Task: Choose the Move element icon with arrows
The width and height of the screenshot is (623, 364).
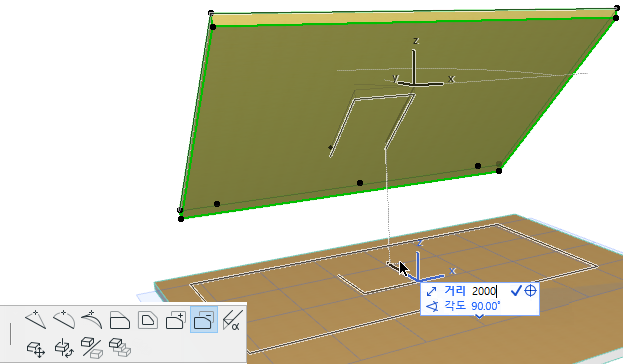Action: (36, 349)
